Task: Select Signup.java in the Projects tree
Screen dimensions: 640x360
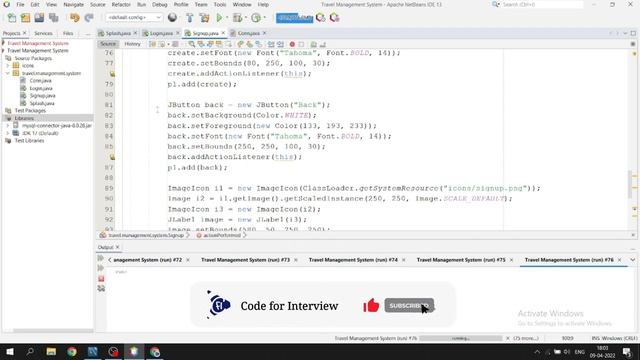Action: [42, 96]
